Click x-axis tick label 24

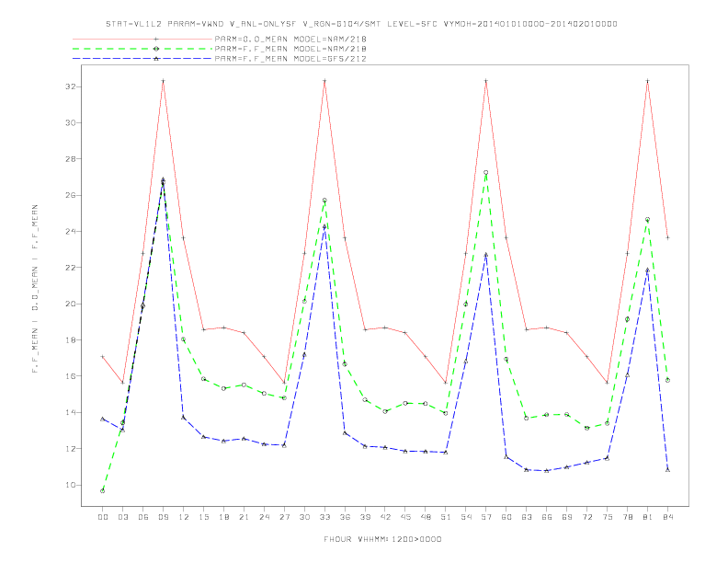pyautogui.click(x=264, y=517)
